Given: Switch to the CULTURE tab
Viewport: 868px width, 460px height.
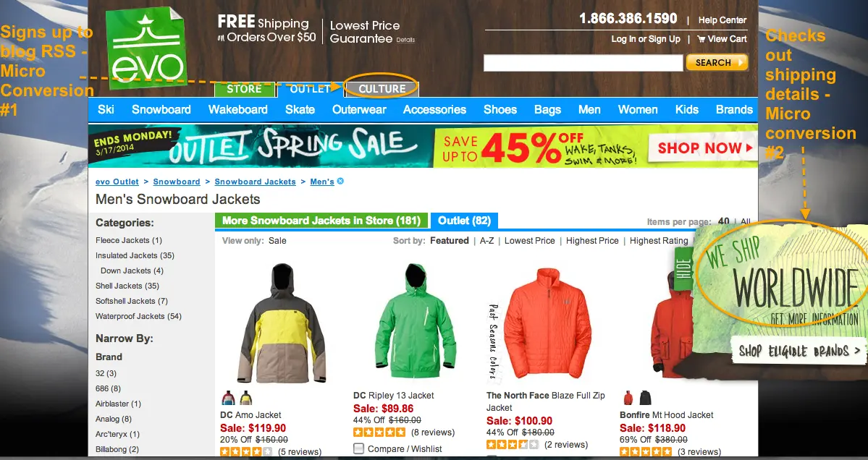Looking at the screenshot, I should pyautogui.click(x=382, y=88).
